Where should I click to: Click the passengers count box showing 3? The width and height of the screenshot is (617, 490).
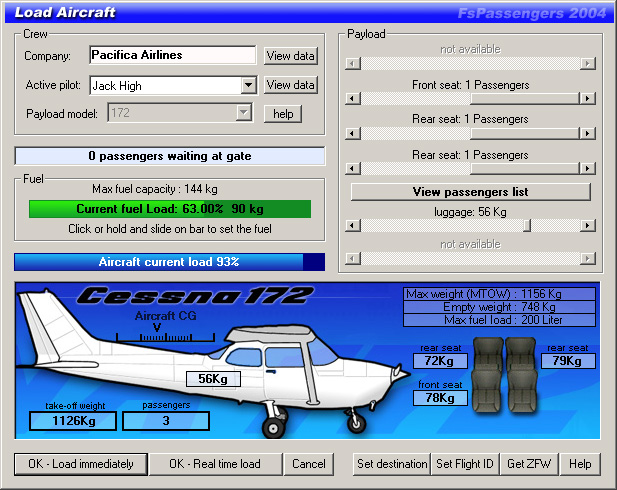coord(166,421)
